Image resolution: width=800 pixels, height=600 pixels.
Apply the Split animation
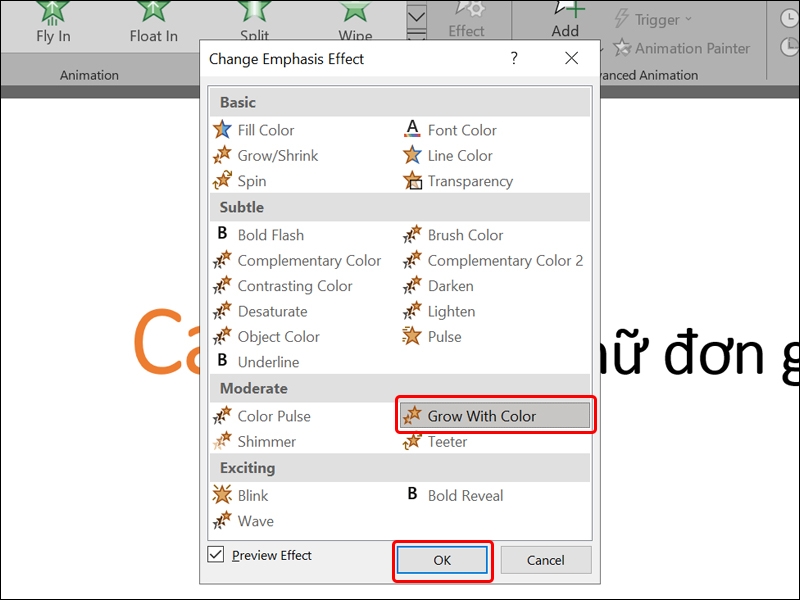click(x=254, y=22)
